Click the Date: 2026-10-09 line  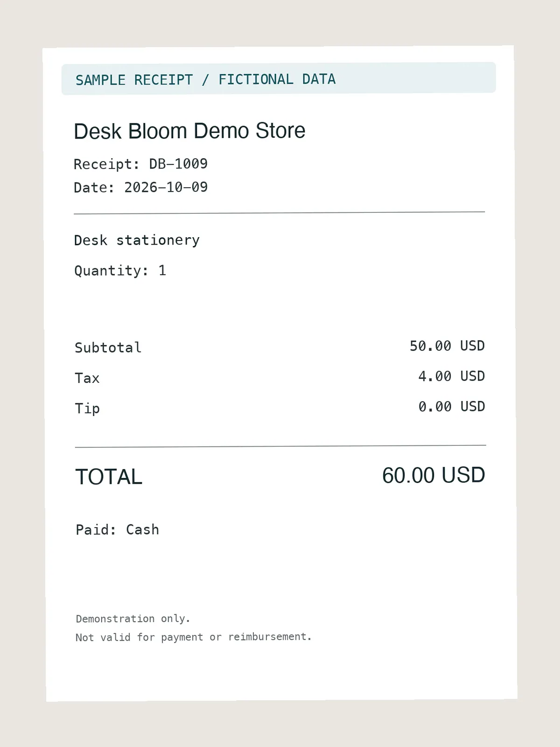pyautogui.click(x=140, y=187)
